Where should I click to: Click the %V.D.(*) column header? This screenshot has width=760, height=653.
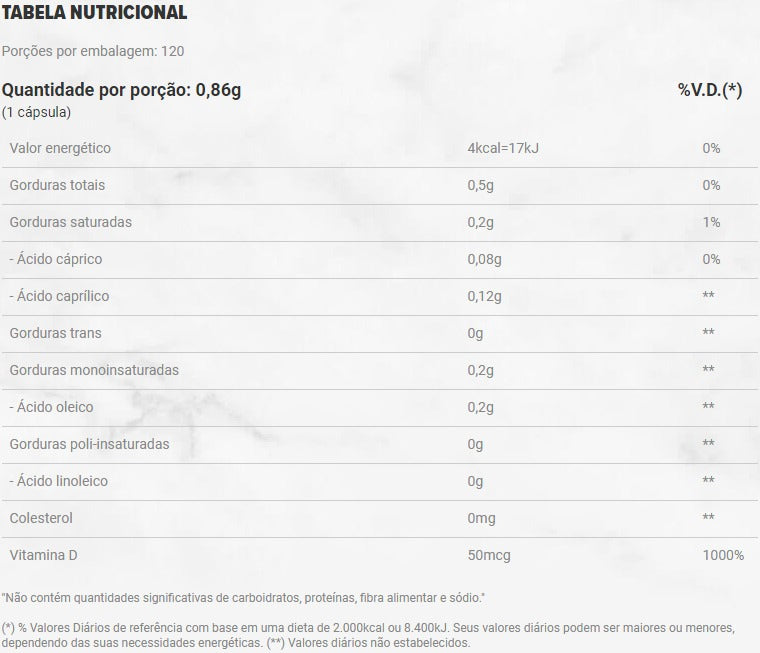pyautogui.click(x=710, y=90)
